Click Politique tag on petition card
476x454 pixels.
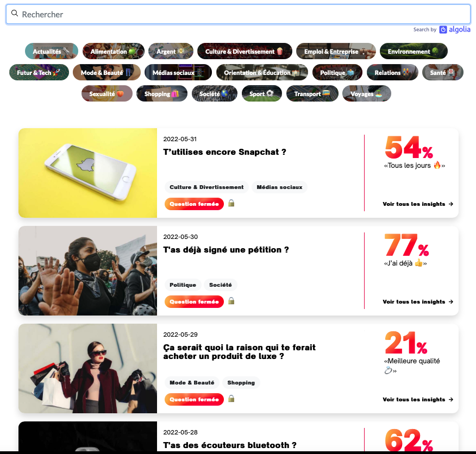tap(183, 285)
